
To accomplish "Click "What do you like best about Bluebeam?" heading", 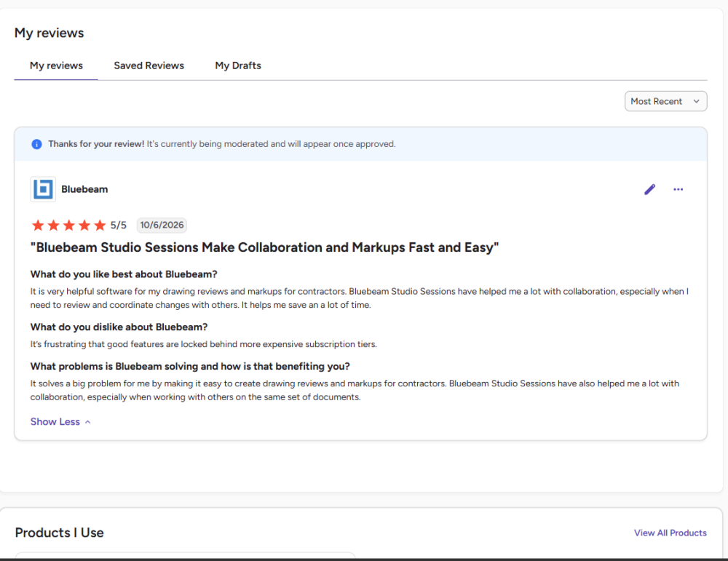I will [x=124, y=274].
